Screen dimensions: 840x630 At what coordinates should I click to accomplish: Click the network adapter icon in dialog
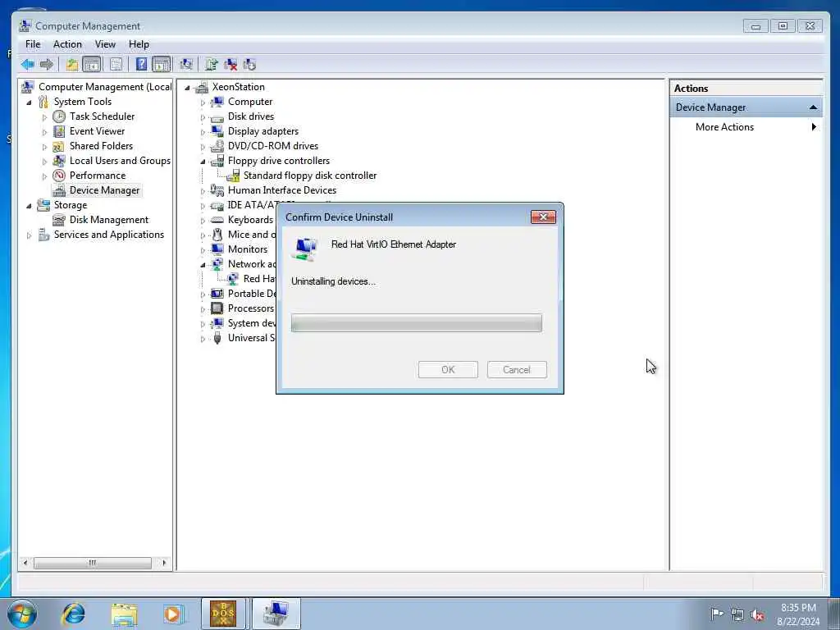point(305,249)
